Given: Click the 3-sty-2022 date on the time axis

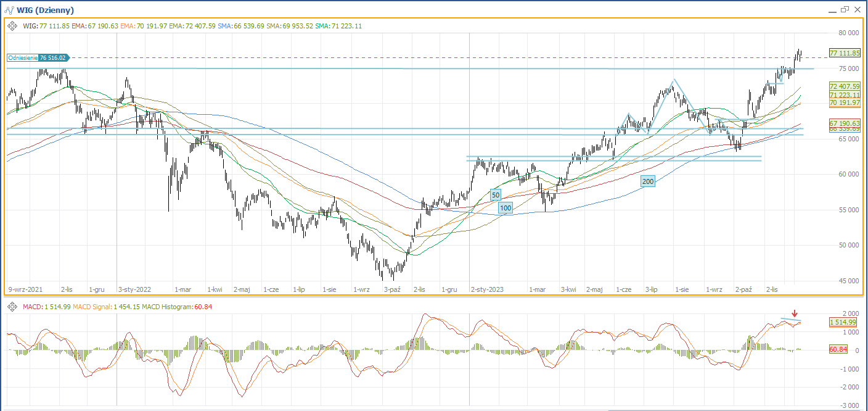Looking at the screenshot, I should point(134,289).
